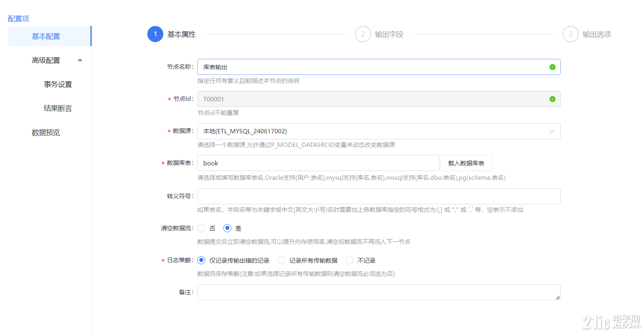The height and width of the screenshot is (332, 644).
Task: Click hint text 节点id不能重复
Action: (218, 113)
